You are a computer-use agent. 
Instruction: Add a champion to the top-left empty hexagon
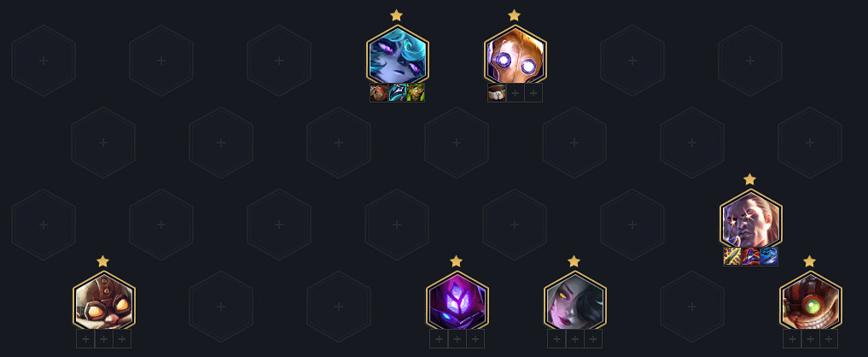click(44, 61)
